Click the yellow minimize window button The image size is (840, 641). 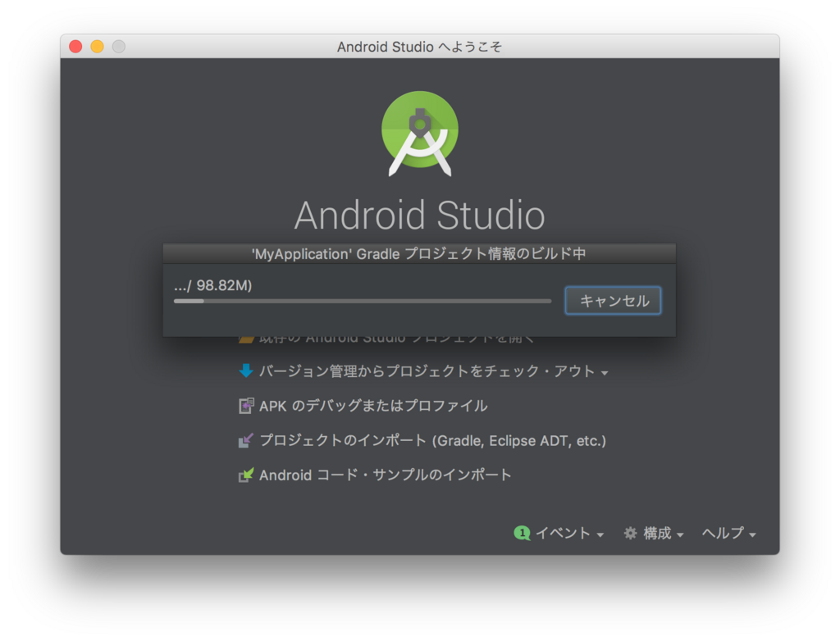click(97, 47)
